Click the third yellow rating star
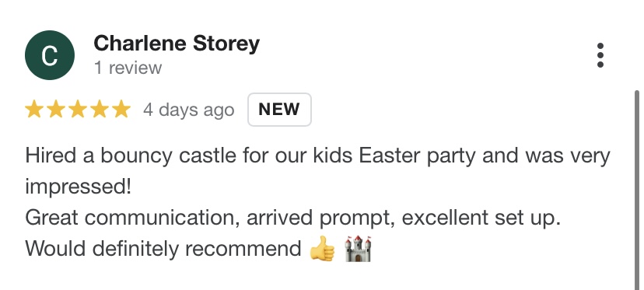Image resolution: width=644 pixels, height=290 pixels. (x=78, y=110)
